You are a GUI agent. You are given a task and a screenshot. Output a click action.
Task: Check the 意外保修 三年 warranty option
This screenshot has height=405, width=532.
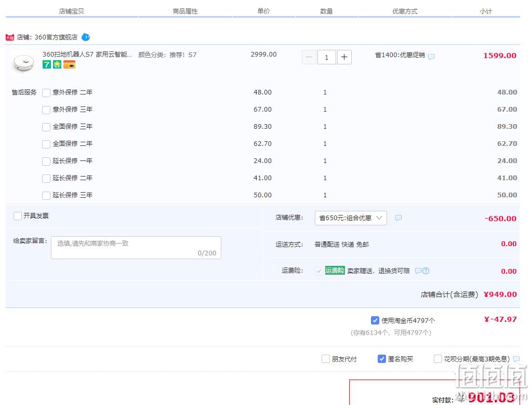(x=46, y=110)
